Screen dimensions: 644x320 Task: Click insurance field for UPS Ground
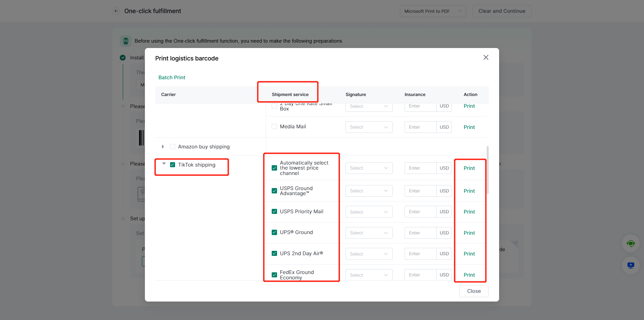[421, 233]
